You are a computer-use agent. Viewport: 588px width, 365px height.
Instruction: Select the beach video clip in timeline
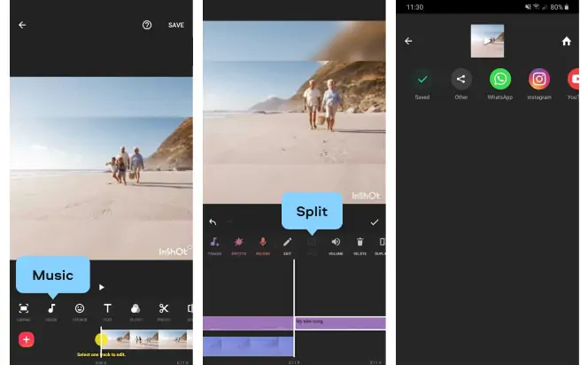[147, 339]
